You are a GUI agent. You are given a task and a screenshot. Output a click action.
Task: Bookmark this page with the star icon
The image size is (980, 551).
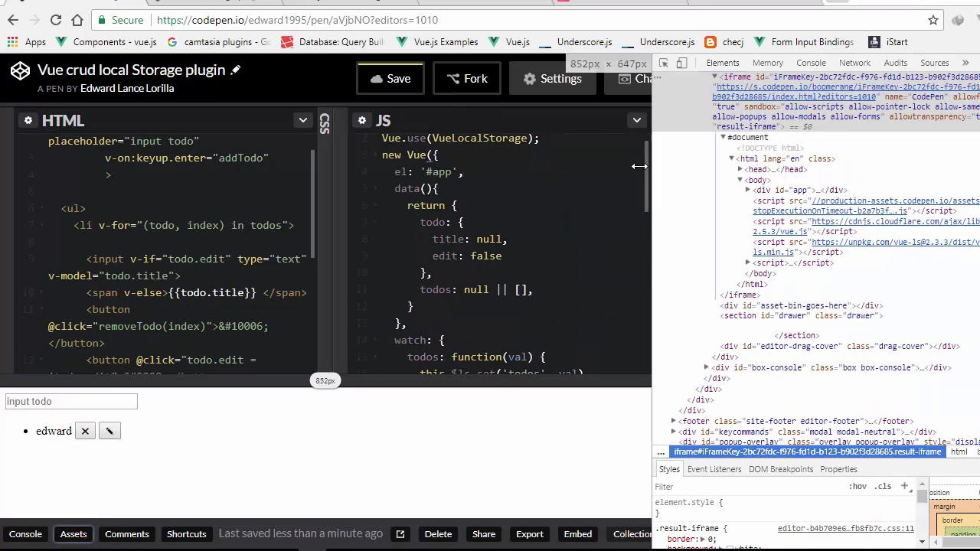[933, 20]
